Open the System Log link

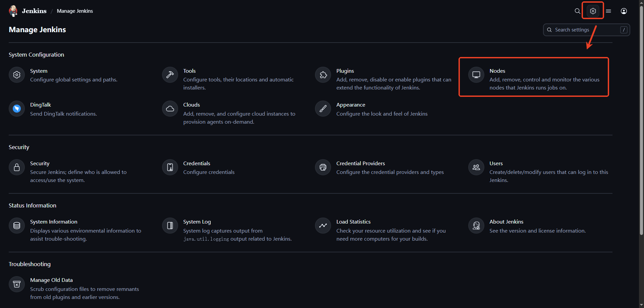click(197, 222)
